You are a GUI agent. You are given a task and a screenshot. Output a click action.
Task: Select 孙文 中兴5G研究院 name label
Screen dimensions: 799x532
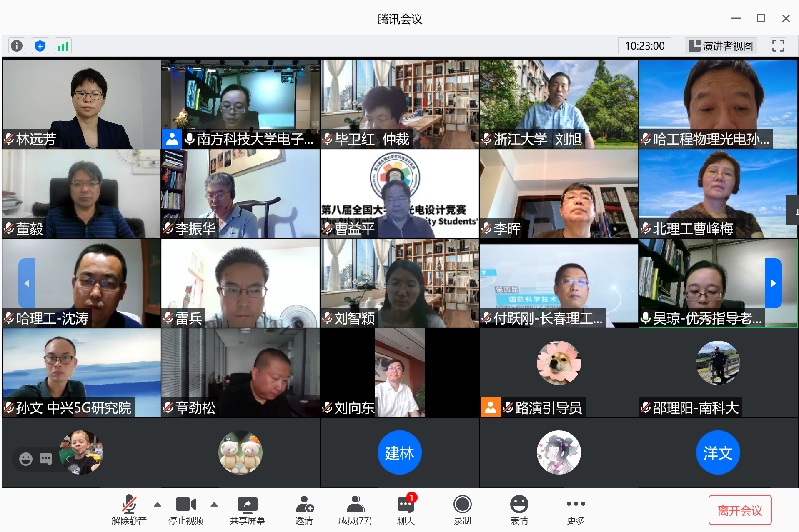pos(74,408)
